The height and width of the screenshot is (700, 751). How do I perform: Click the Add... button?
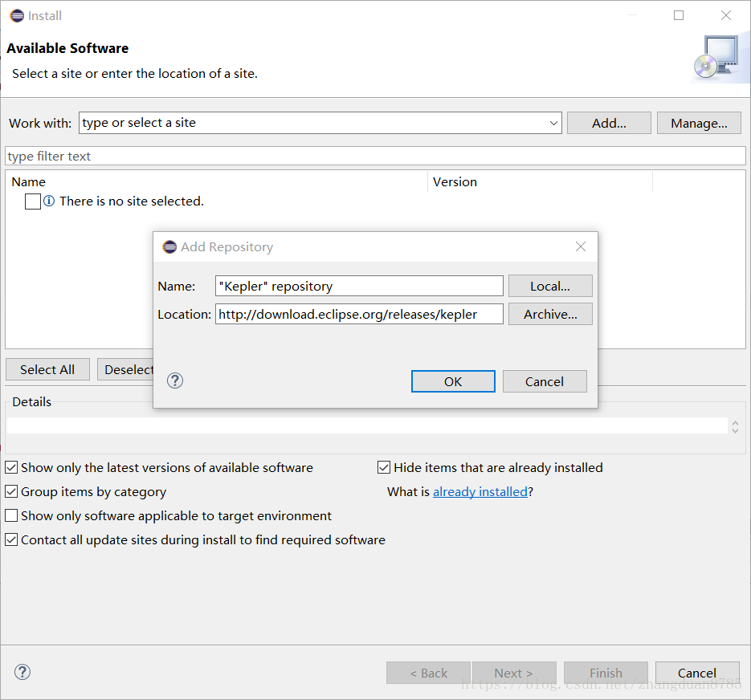tap(609, 123)
